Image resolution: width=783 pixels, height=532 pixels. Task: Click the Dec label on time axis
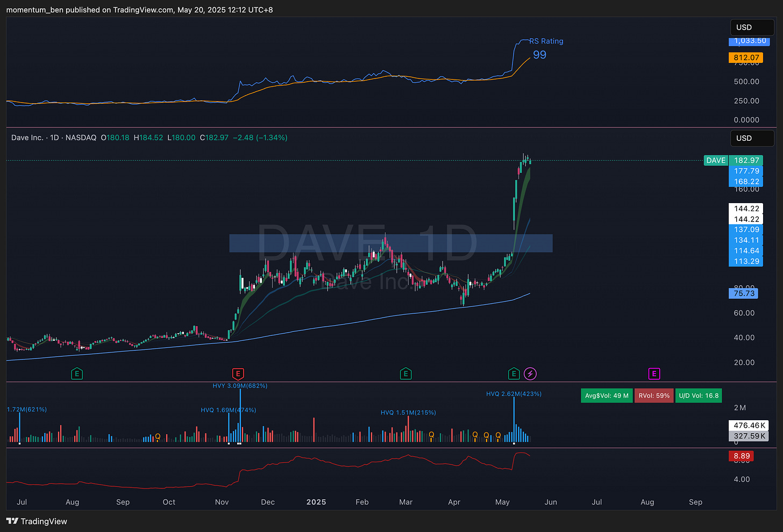click(268, 502)
